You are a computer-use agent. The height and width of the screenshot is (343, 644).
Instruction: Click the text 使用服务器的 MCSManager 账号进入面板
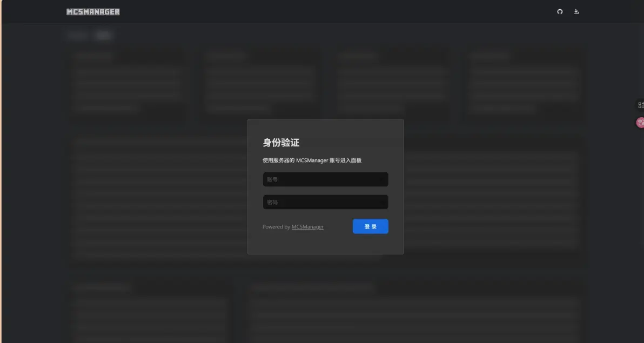tap(312, 160)
